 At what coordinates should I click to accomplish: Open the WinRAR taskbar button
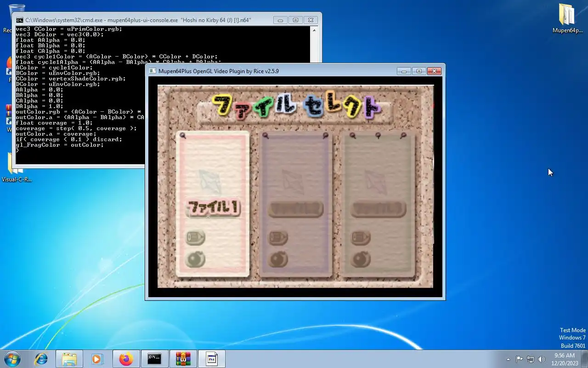point(183,359)
